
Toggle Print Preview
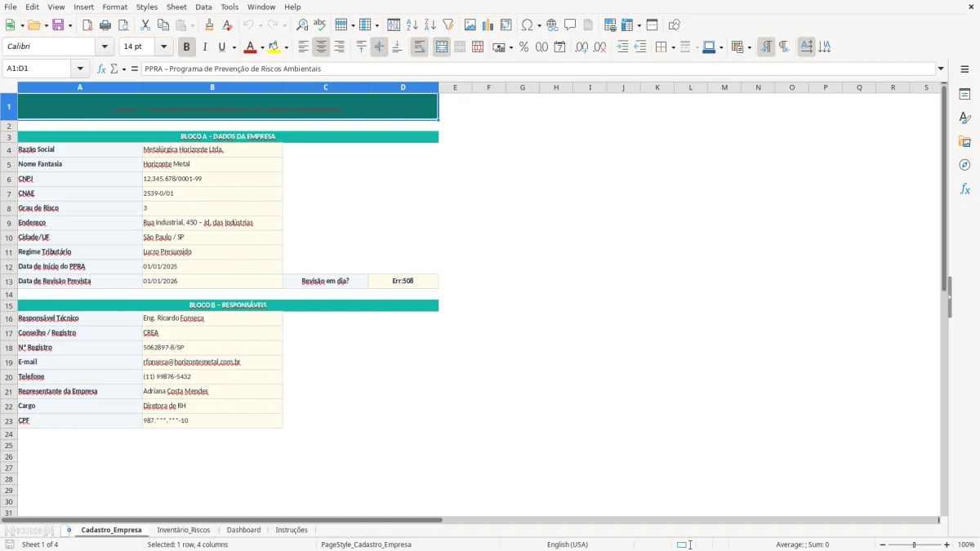coord(123,25)
